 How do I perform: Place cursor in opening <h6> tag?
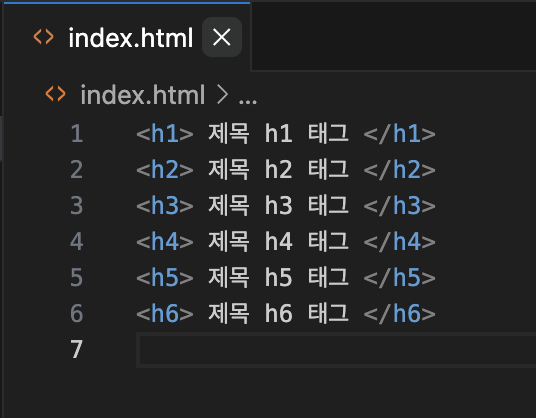165,313
